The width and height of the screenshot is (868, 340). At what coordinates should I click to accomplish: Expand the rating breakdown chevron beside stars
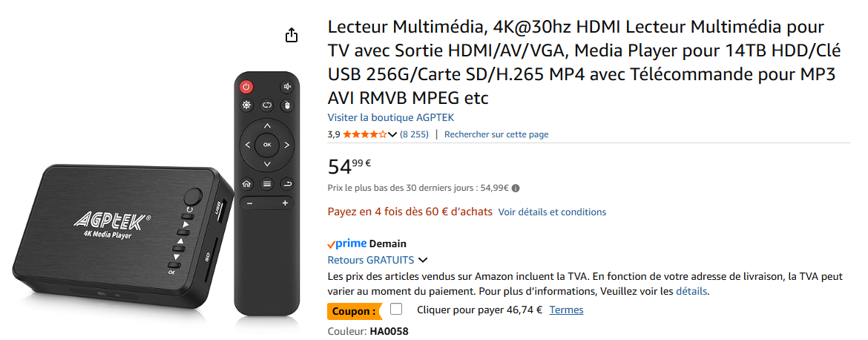click(x=392, y=134)
